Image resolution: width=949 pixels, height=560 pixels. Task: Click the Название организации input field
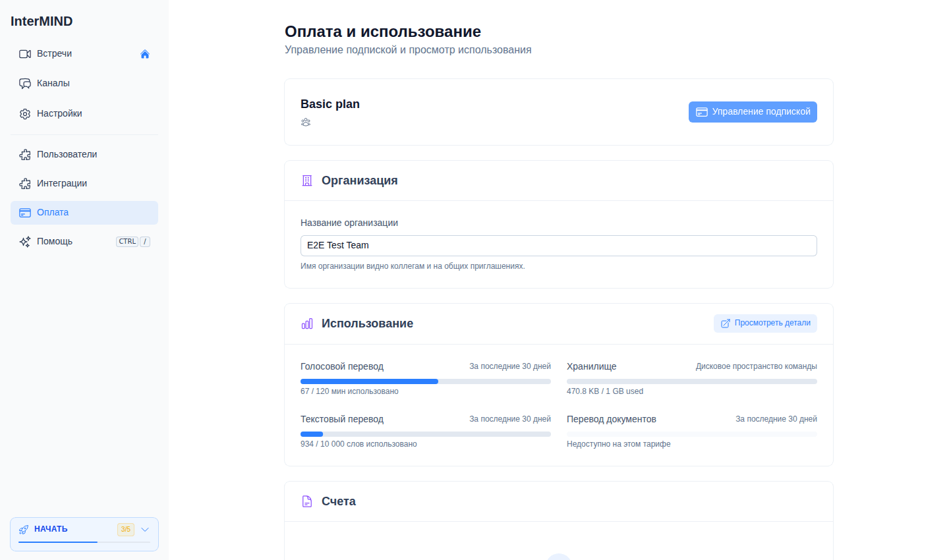click(559, 246)
